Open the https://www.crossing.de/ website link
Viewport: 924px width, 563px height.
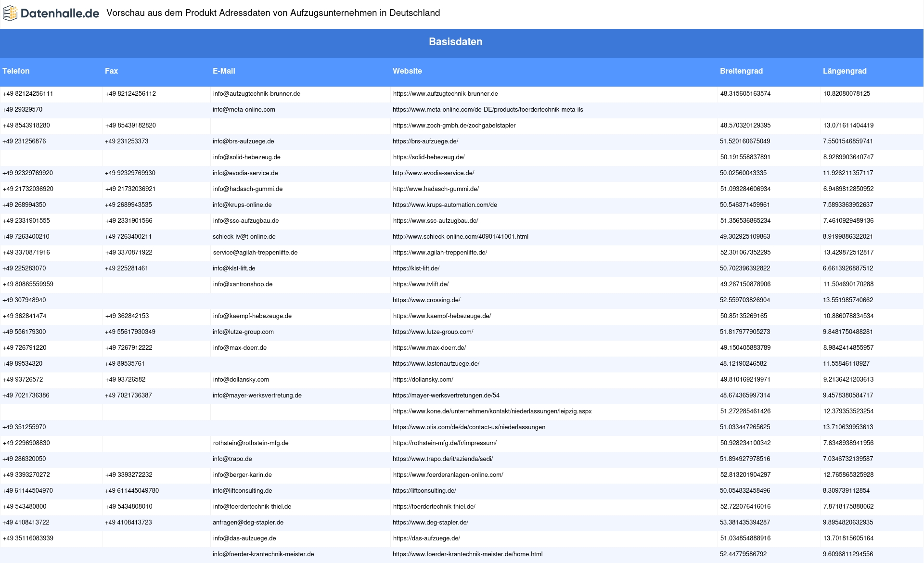(x=426, y=300)
